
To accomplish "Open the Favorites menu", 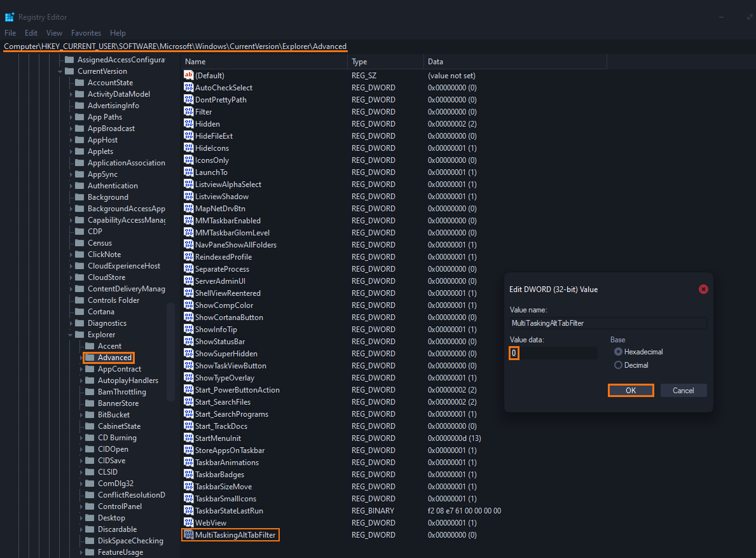I will tap(86, 33).
